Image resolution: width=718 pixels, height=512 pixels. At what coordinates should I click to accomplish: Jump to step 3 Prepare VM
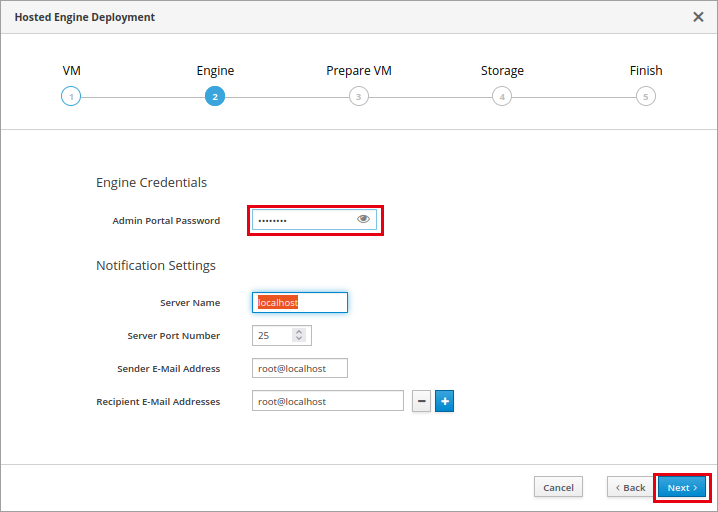(359, 96)
